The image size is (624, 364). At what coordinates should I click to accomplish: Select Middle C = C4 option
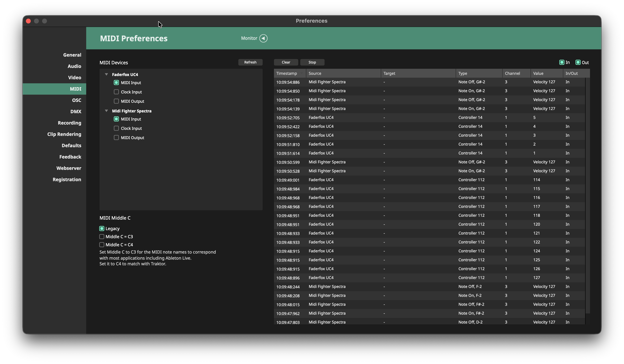pos(102,244)
